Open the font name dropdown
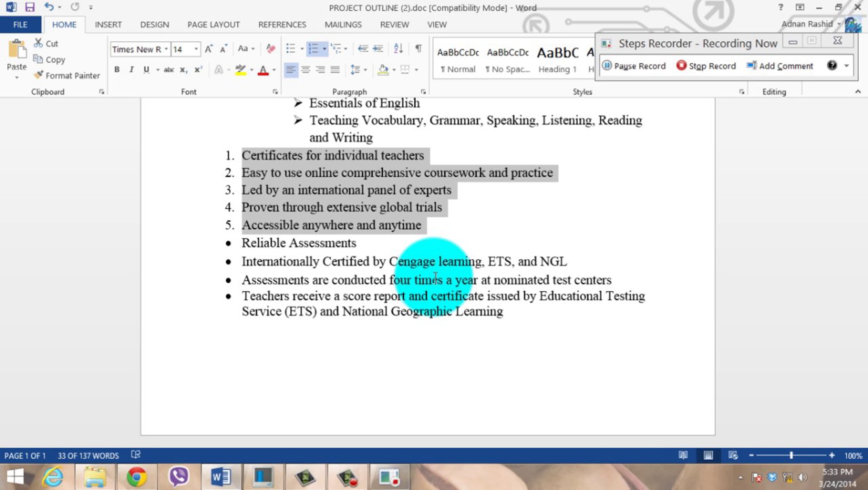 coord(166,49)
